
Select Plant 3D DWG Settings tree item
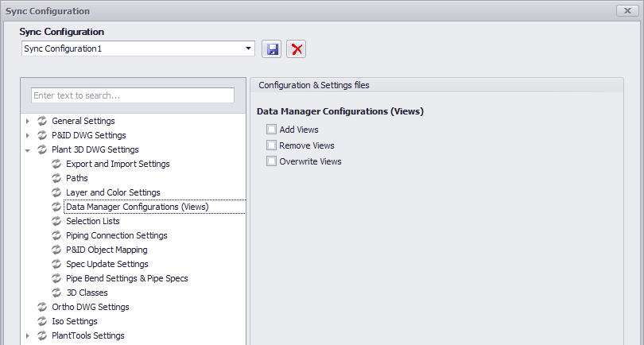tap(95, 150)
